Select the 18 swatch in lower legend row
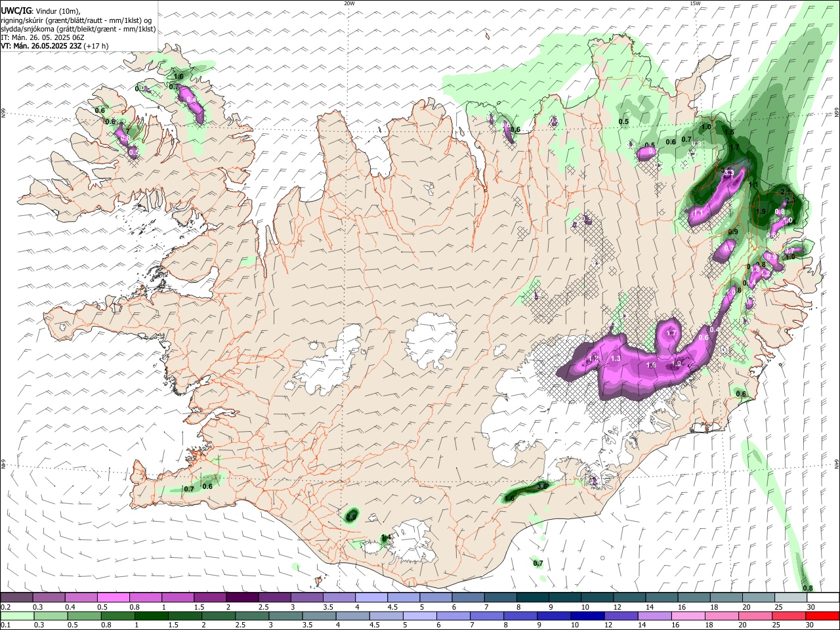The width and height of the screenshot is (840, 630). coord(722,616)
